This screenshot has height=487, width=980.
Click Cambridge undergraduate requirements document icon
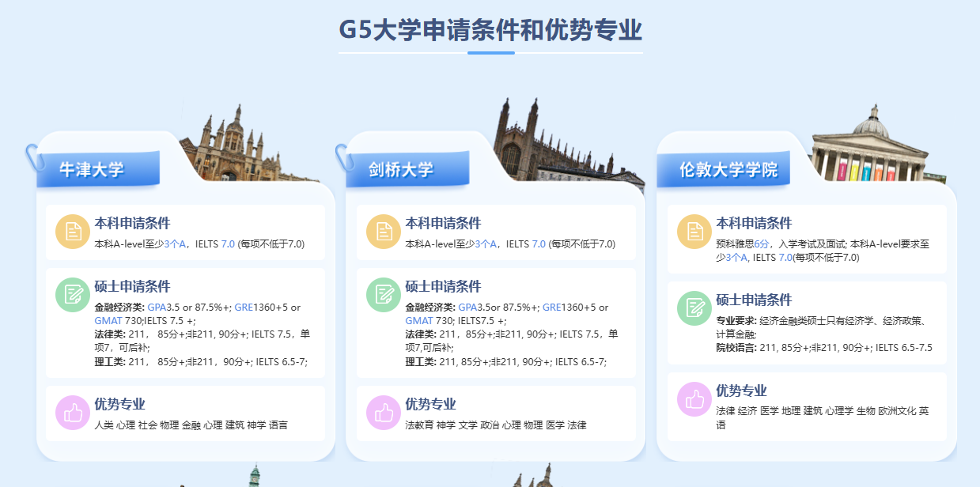pyautogui.click(x=383, y=231)
